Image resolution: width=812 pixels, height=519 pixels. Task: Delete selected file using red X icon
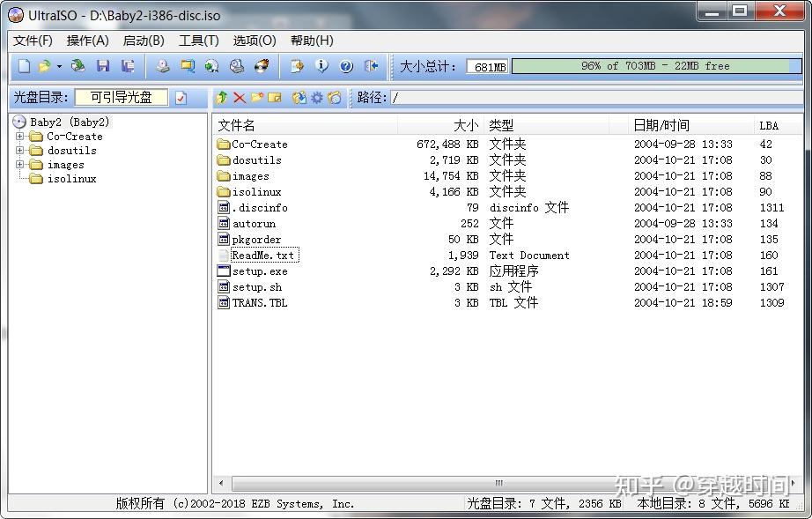(239, 98)
